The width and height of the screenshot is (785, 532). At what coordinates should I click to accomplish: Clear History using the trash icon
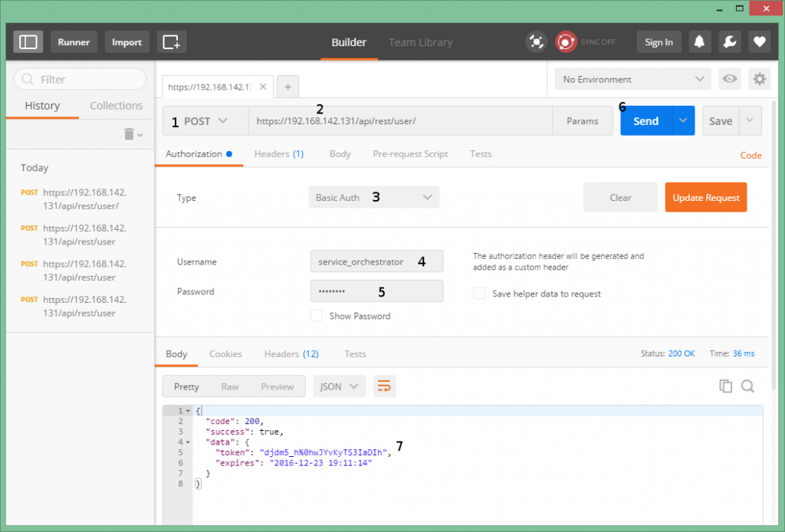[x=129, y=133]
